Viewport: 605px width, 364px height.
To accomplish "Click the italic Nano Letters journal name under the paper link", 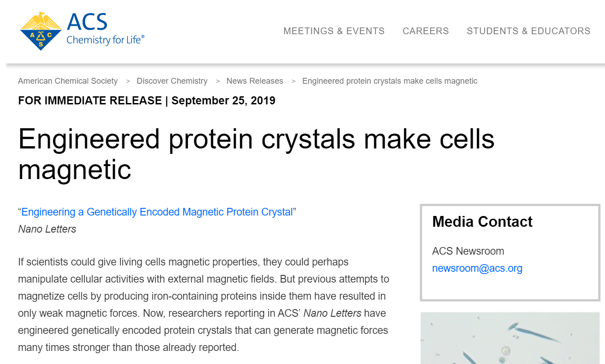I will (x=47, y=229).
